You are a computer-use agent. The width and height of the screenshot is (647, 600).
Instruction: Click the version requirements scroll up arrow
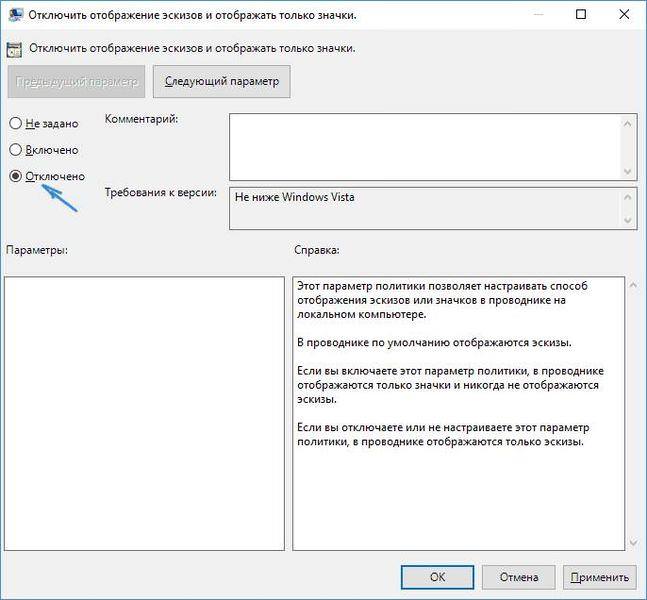click(x=628, y=197)
